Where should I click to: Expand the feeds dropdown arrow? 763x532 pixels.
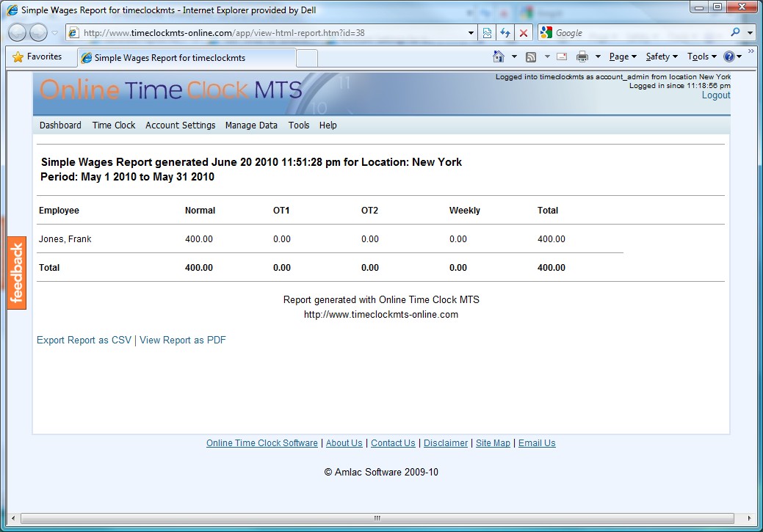tap(547, 57)
